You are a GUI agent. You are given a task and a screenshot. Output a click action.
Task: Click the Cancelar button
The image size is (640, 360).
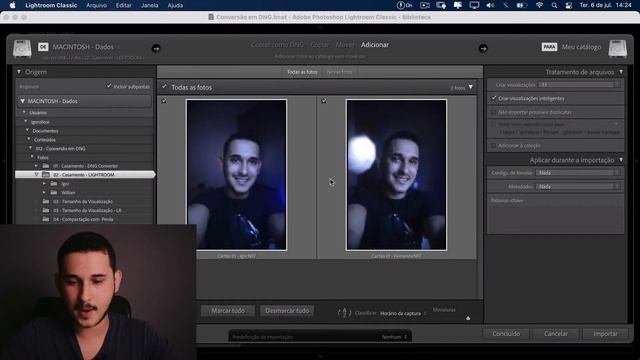(556, 333)
